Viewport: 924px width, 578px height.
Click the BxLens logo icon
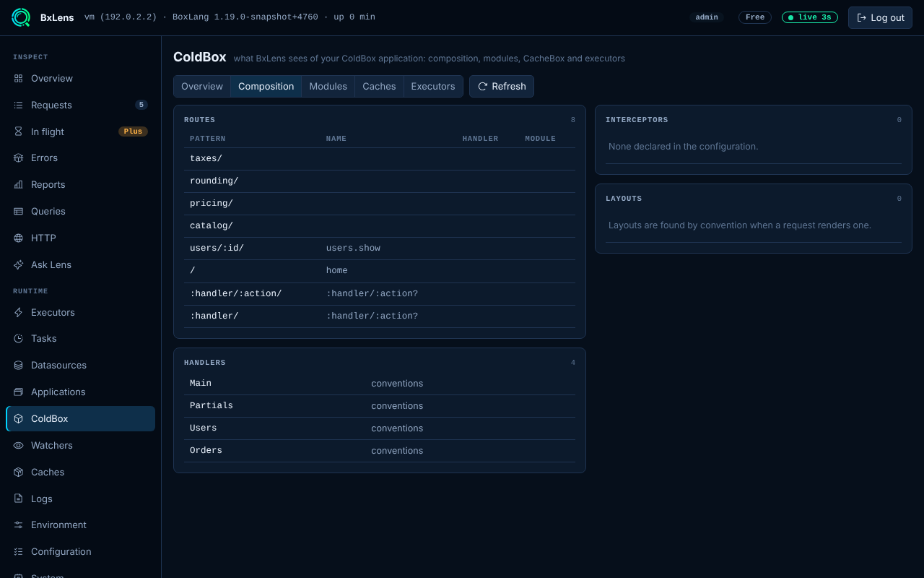click(x=21, y=17)
